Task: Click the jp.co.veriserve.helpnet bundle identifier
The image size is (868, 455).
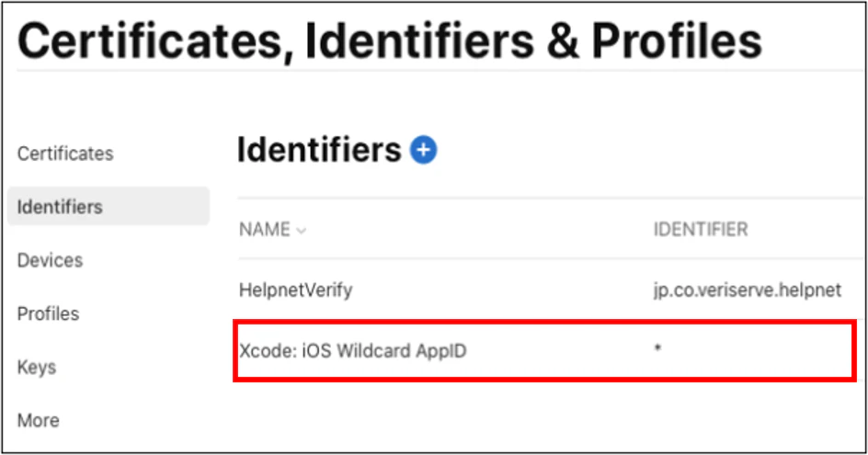Action: [x=748, y=290]
